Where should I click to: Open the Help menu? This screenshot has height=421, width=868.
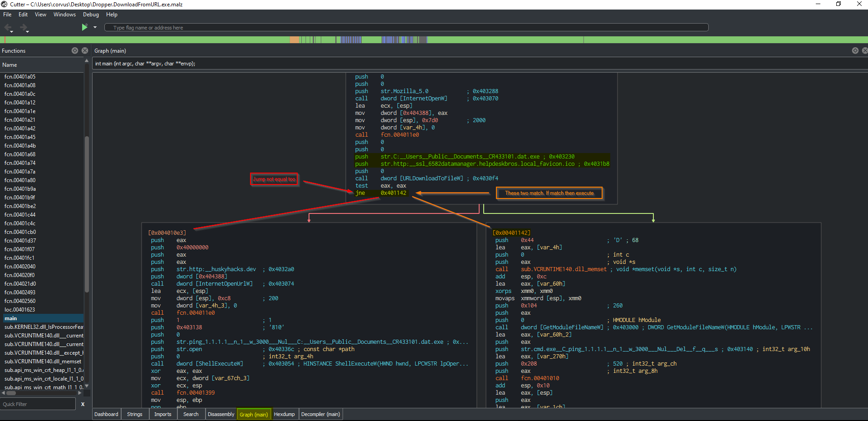(112, 15)
